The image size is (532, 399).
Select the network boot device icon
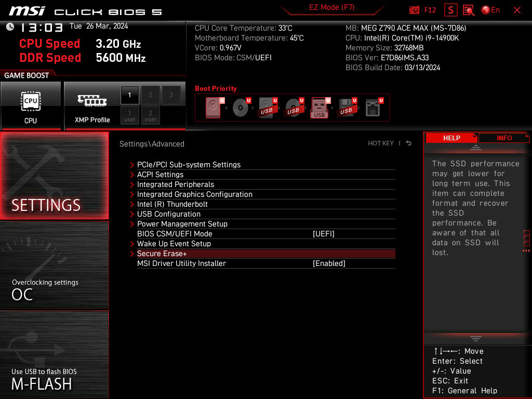(374, 108)
